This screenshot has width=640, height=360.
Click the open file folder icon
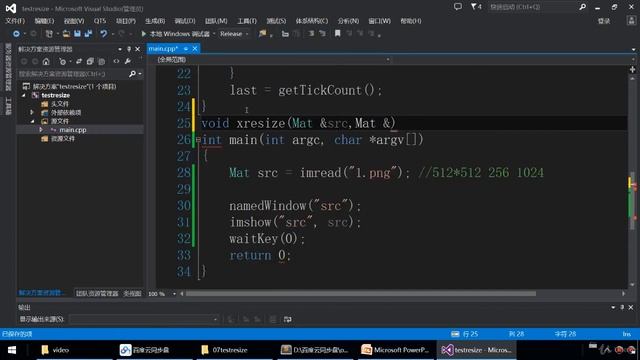(x=66, y=34)
